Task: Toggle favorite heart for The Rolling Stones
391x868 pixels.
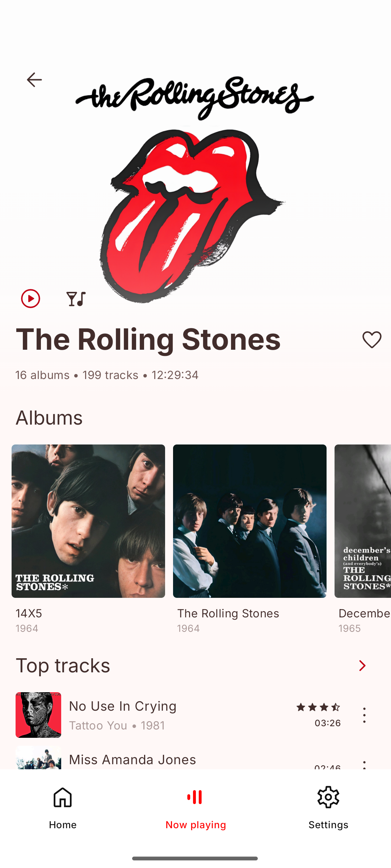Action: click(x=372, y=340)
